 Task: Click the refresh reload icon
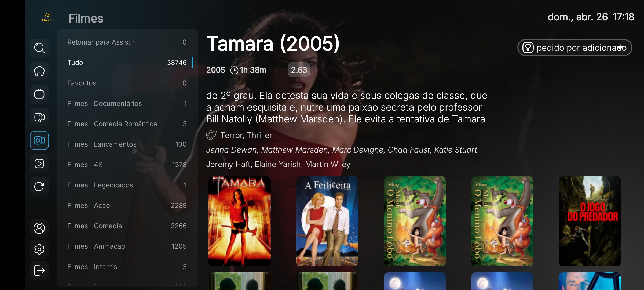39,187
